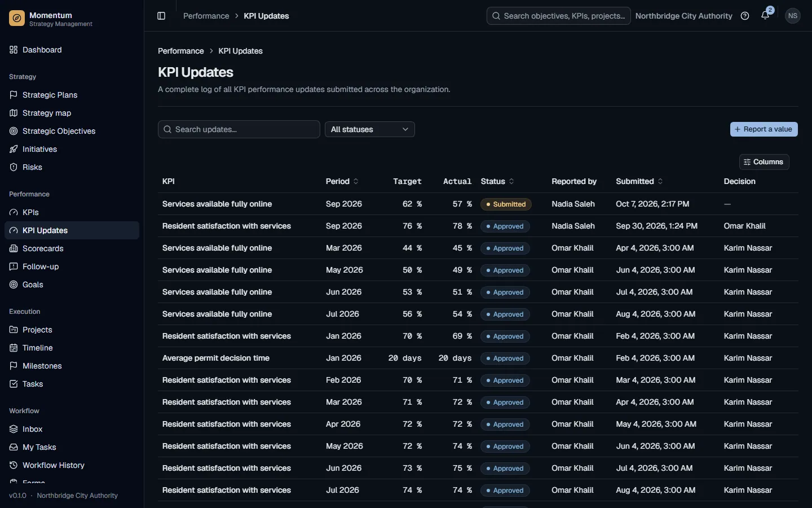Click the KPIs gauge icon

[x=14, y=212]
